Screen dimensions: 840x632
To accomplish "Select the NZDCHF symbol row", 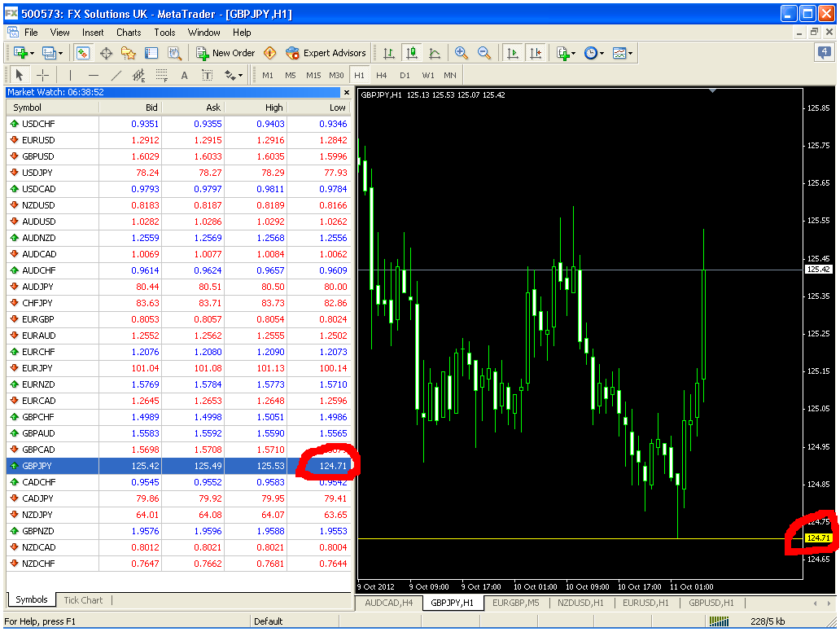I will 178,564.
